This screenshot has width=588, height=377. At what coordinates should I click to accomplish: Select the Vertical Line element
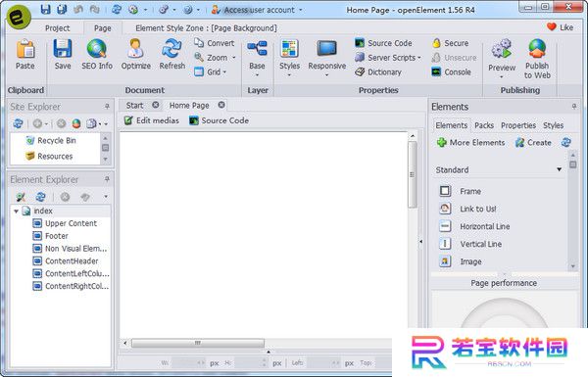[x=470, y=244]
